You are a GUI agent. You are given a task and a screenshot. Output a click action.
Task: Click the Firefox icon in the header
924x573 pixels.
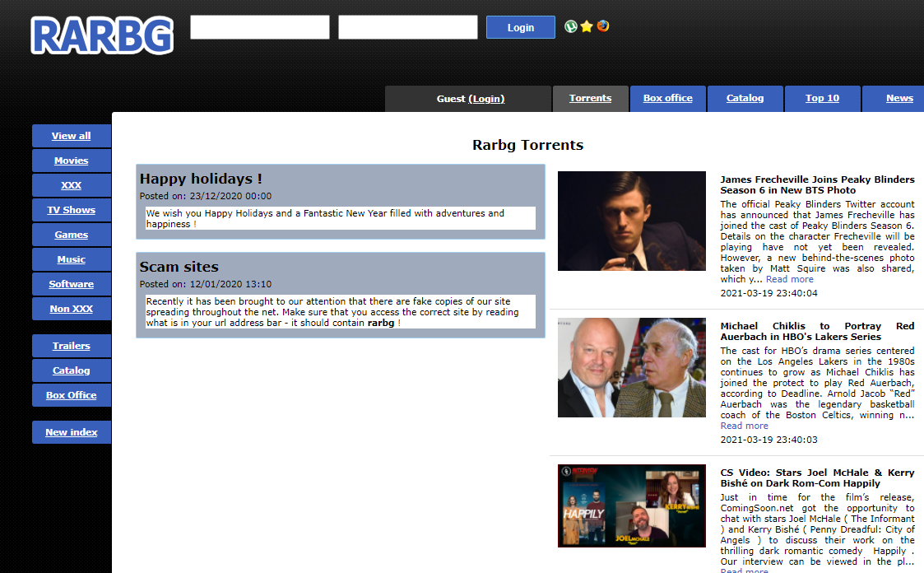pyautogui.click(x=603, y=26)
